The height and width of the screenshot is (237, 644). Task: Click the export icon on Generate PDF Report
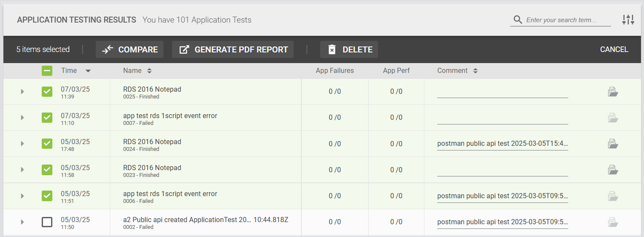click(x=184, y=49)
